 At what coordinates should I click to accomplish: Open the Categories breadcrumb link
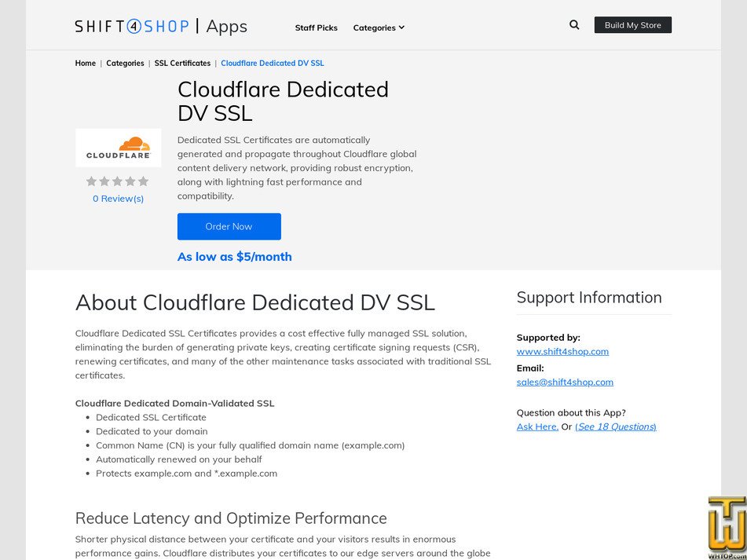coord(125,64)
